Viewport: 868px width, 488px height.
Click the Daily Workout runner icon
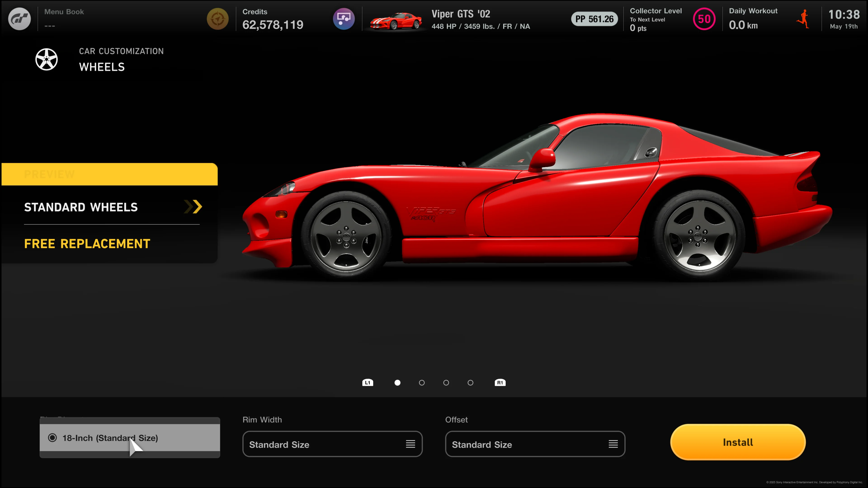point(803,19)
